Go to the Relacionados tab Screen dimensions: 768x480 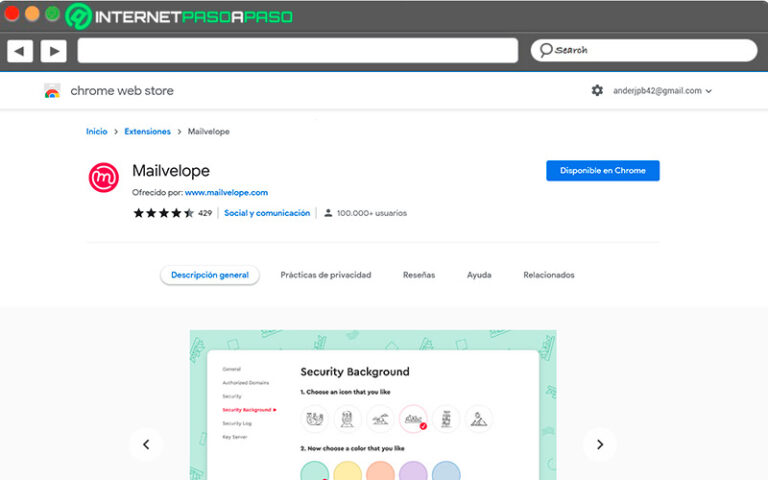(x=549, y=275)
